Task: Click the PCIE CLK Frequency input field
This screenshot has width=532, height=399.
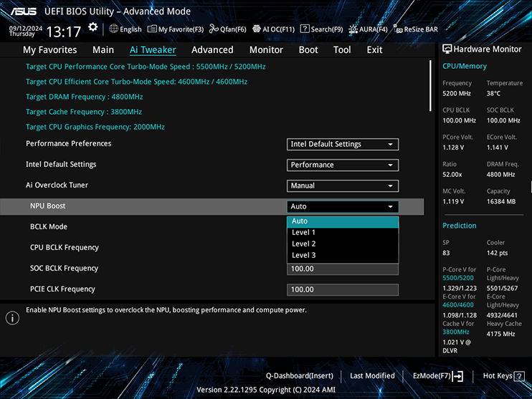Action: (x=342, y=289)
